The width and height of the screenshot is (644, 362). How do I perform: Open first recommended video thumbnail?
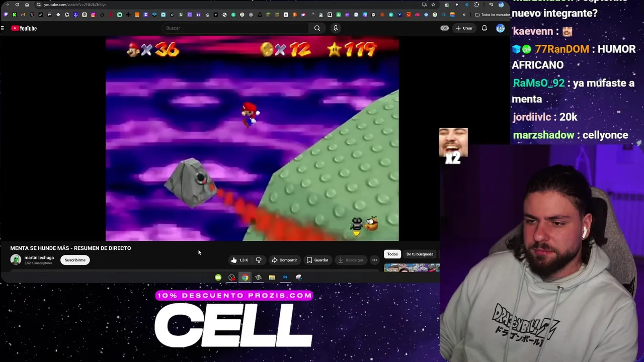point(412,267)
